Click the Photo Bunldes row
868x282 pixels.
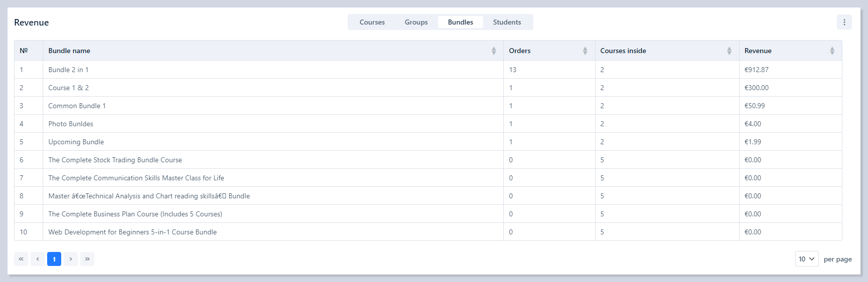tap(71, 124)
